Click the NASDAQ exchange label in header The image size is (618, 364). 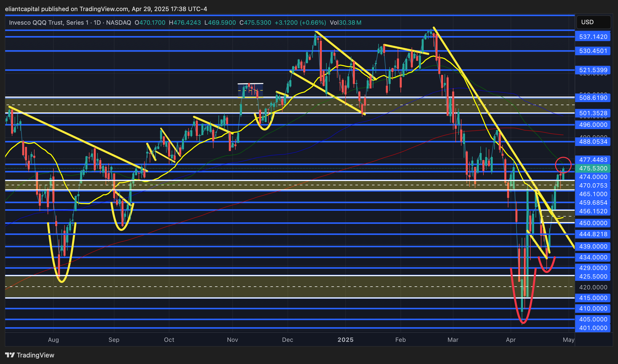[118, 23]
